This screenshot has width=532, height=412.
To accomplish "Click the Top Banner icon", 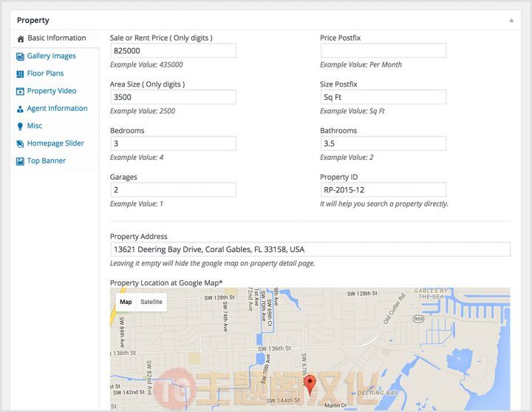I will (x=20, y=161).
